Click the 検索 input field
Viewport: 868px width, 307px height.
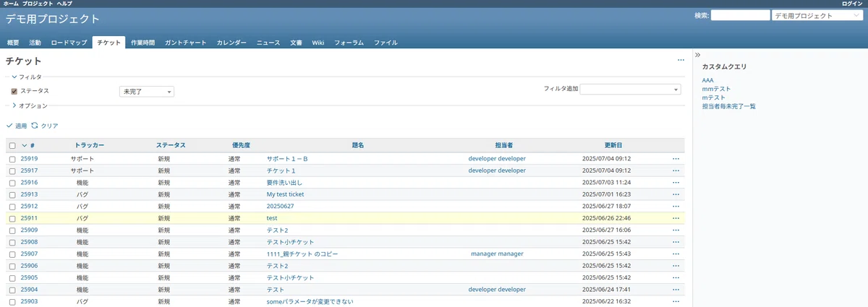point(740,15)
